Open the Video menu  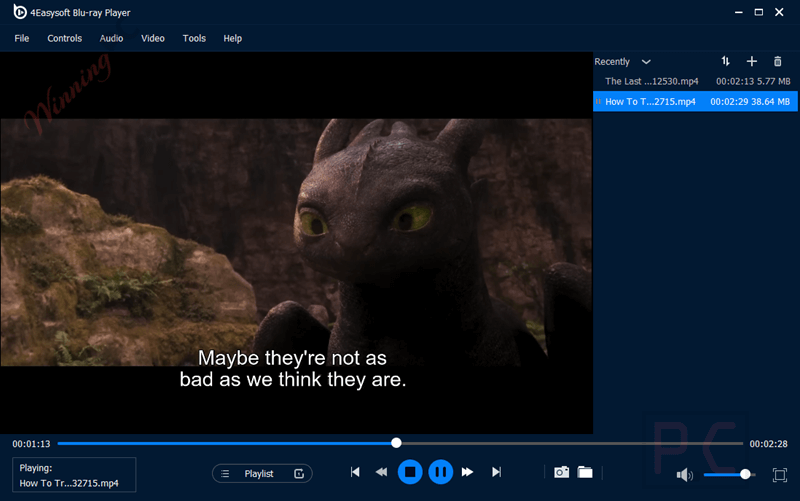click(x=153, y=38)
